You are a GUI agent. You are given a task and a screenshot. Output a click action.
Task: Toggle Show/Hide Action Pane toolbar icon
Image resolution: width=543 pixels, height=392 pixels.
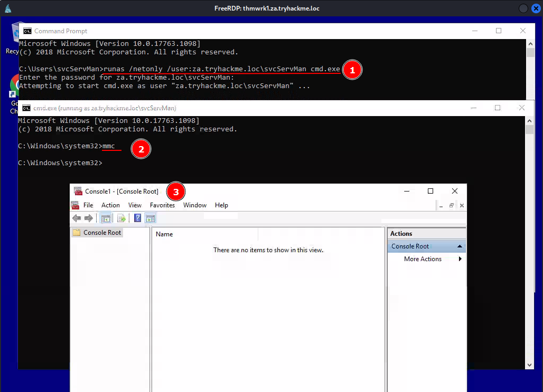pos(151,218)
